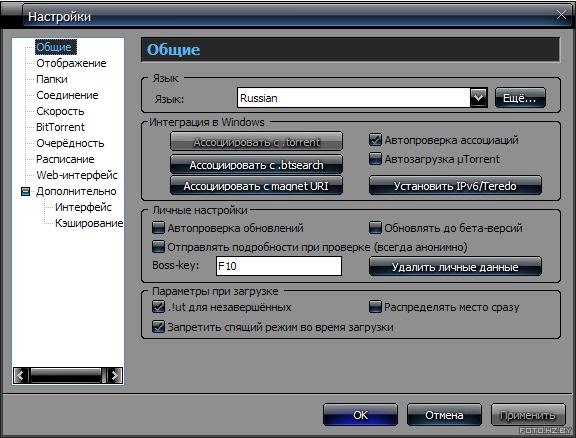Open the BitTorrent settings section
Image resolution: width=576 pixels, height=438 pixels.
(x=60, y=127)
